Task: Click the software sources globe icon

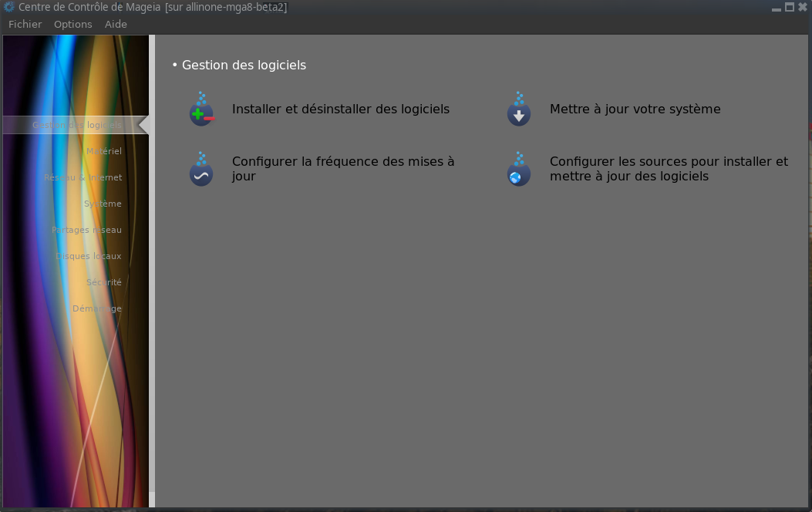Action: 519,169
